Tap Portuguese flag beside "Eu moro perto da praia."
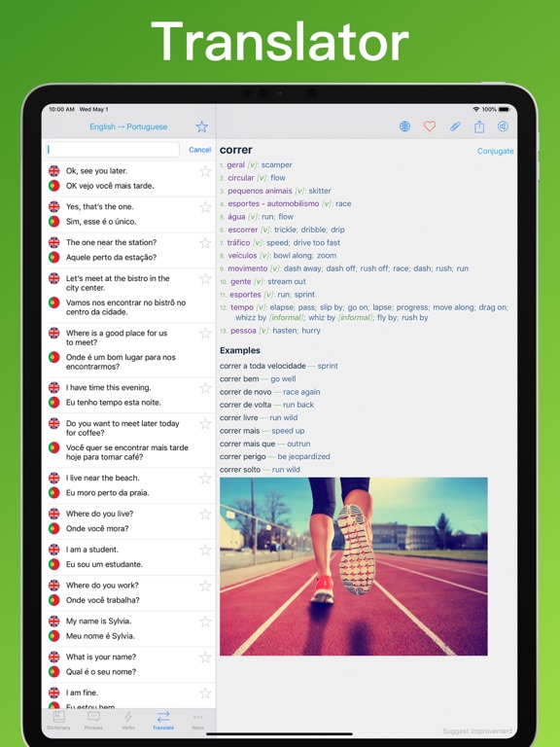Viewport: 560px width, 747px height. tap(53, 492)
